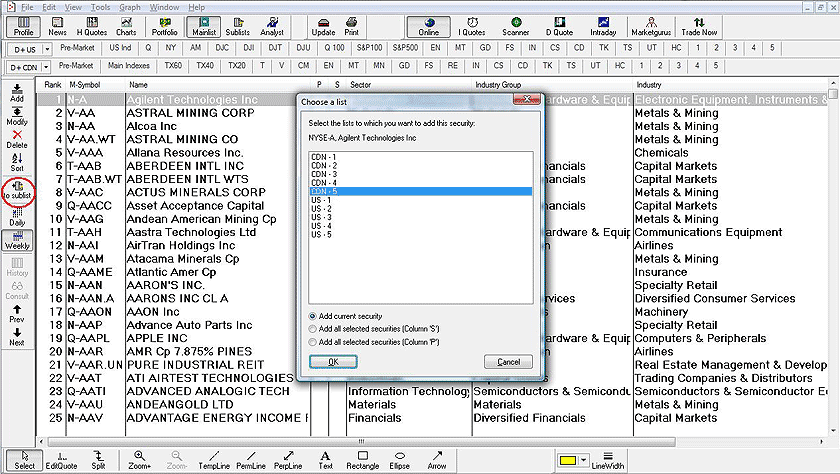
Task: Open the Window menu
Action: click(164, 7)
